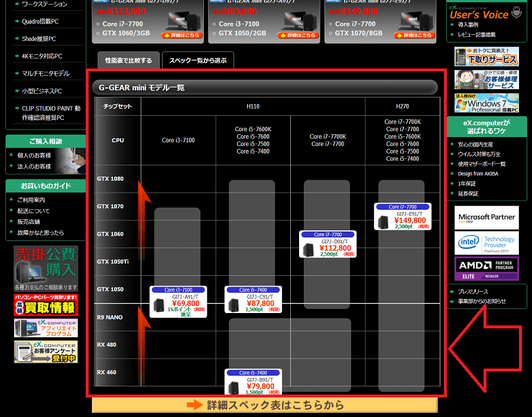Viewport: 532px width, 417px height.
Task: Open the ワークステーション sidebar link
Action: pos(44,4)
